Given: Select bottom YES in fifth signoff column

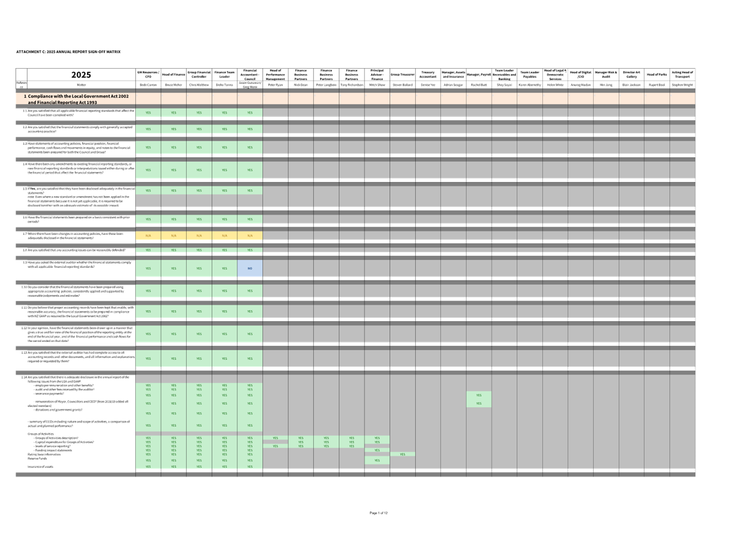Looking at the screenshot, I should tap(250, 466).
